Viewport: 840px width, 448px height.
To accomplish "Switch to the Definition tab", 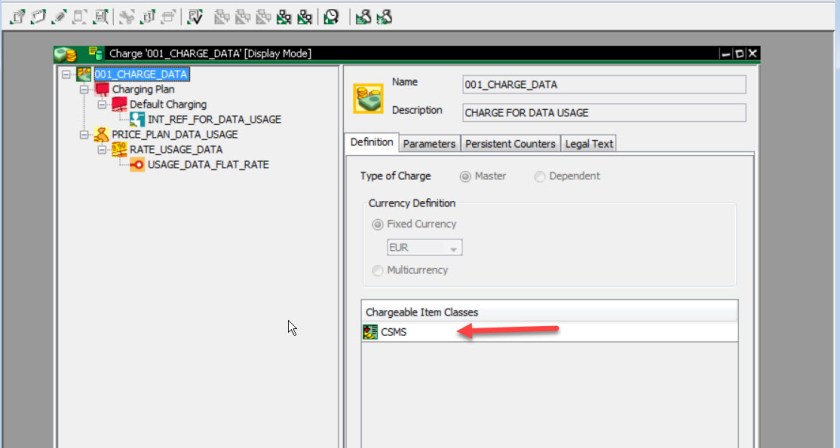I will [x=372, y=142].
